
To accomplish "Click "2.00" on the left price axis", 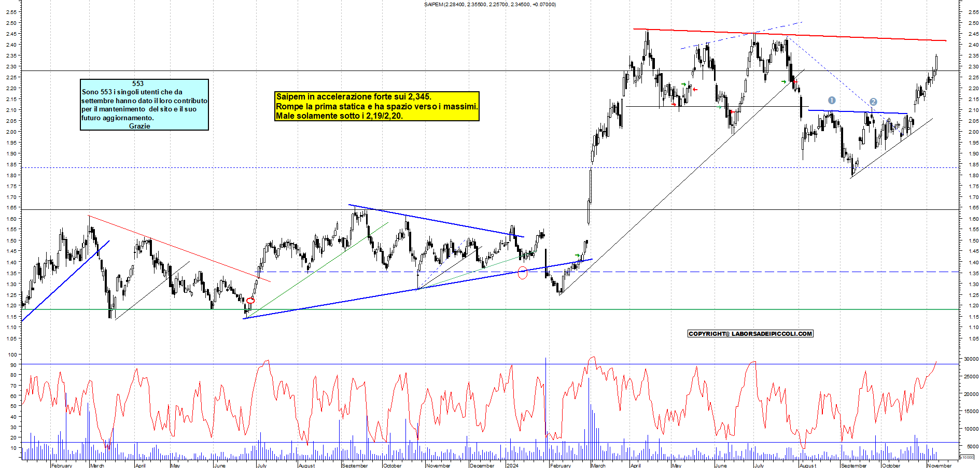I will 11,132.
